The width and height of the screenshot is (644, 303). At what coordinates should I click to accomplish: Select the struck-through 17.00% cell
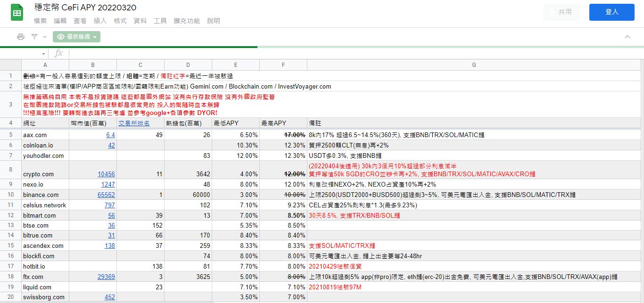(283, 135)
